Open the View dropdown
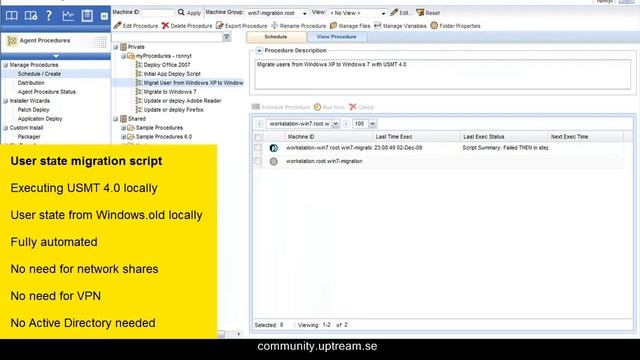 383,13
